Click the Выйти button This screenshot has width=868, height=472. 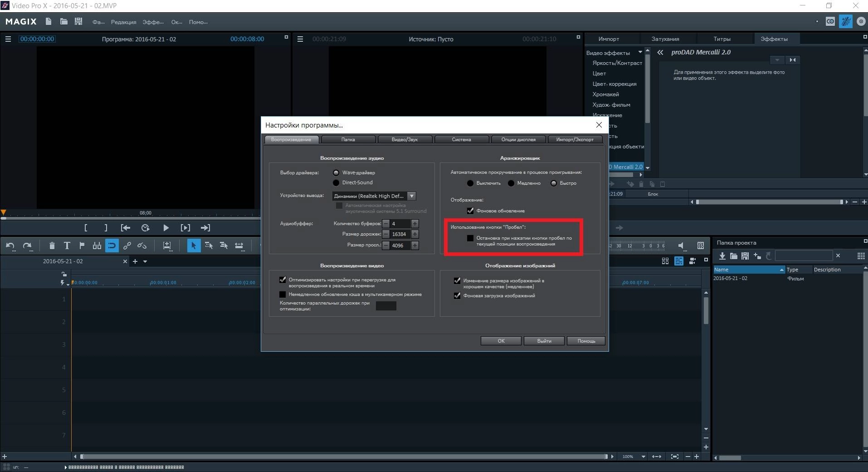pos(544,341)
